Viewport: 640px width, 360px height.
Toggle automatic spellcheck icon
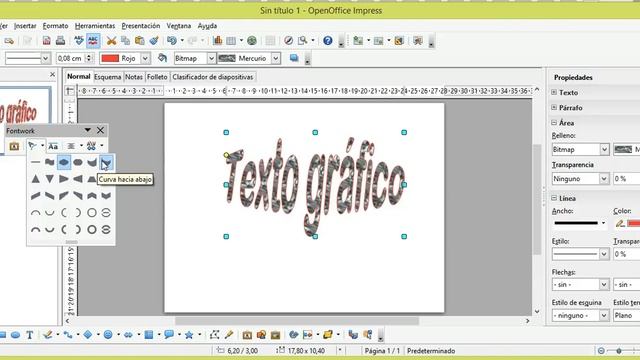coord(93,41)
